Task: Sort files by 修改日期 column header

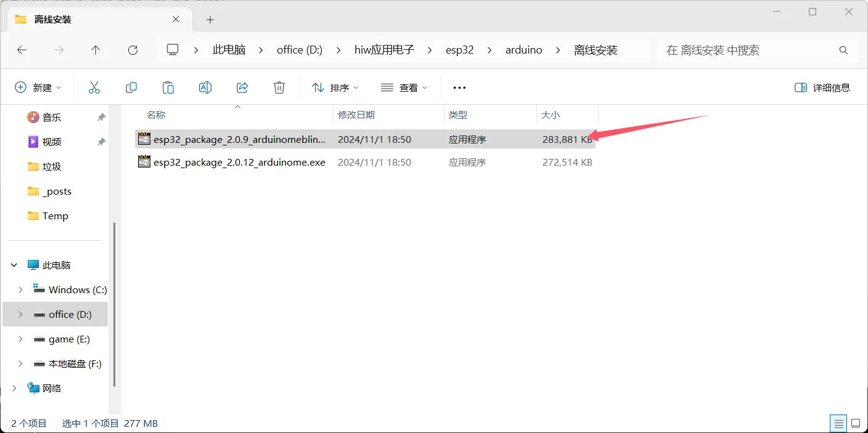Action: click(x=356, y=115)
